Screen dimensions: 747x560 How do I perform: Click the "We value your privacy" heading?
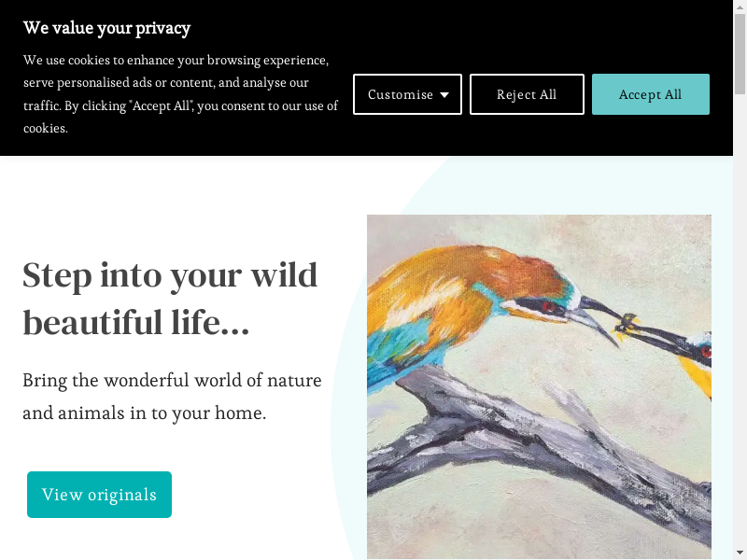(106, 28)
